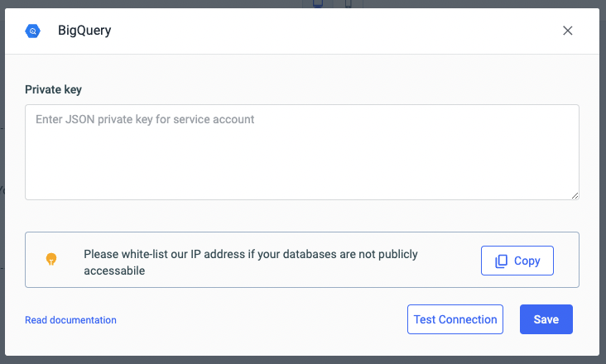This screenshot has height=364, width=606.
Task: Click the dimmed backdrop strip below the dialog
Action: pyautogui.click(x=303, y=360)
